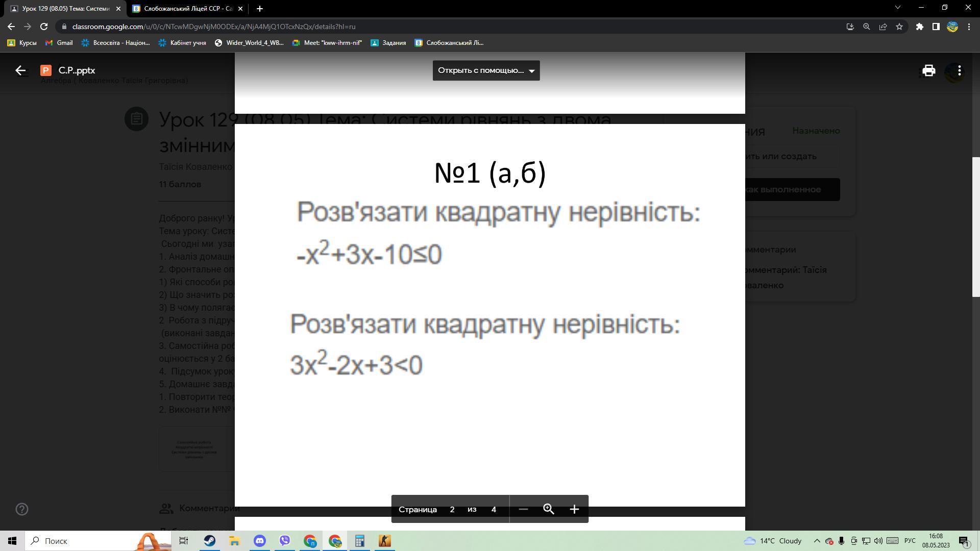Click the page number field showing 2

click(x=452, y=509)
